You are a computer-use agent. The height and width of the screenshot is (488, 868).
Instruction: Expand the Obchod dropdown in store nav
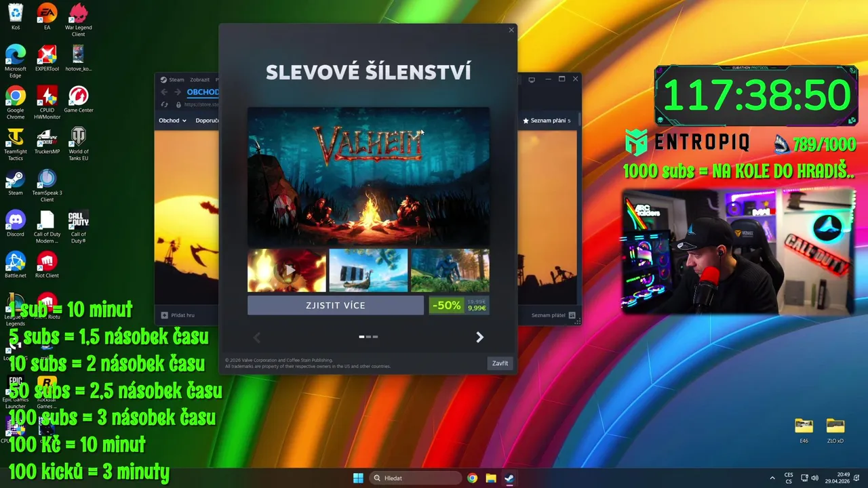172,121
